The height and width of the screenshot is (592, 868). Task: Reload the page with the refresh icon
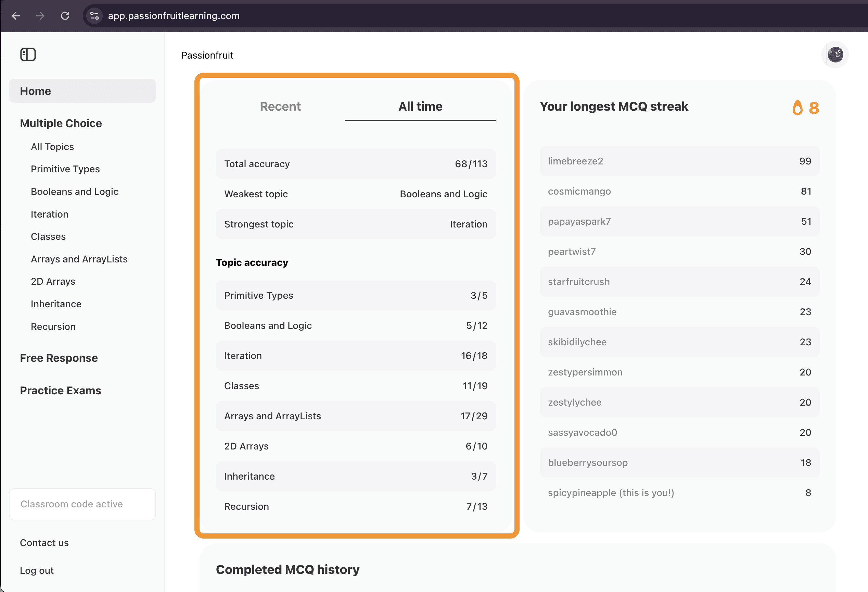click(x=65, y=16)
